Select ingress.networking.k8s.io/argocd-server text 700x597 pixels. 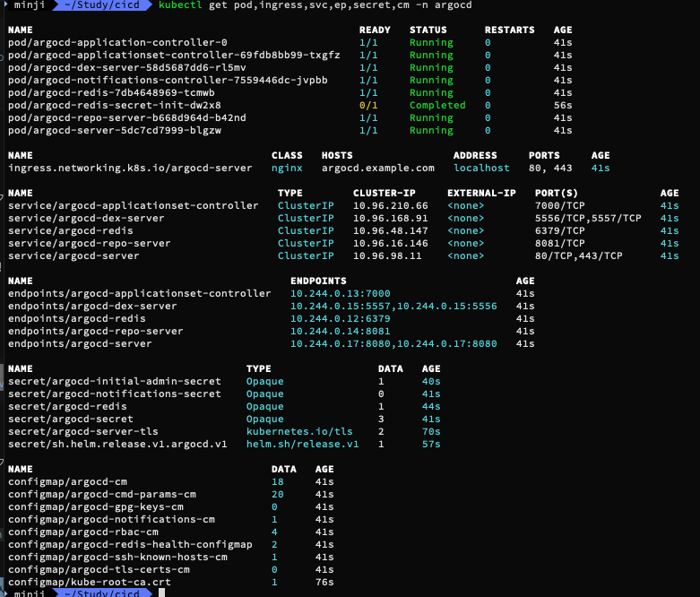[130, 168]
